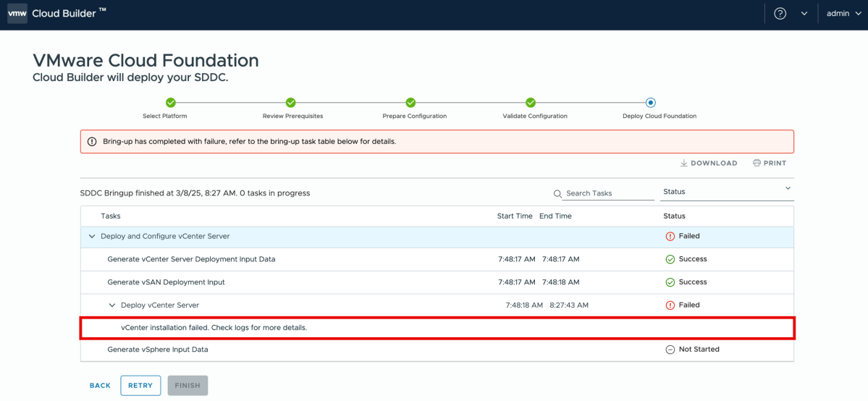The image size is (868, 401).
Task: Expand the help menu chevron
Action: [804, 14]
